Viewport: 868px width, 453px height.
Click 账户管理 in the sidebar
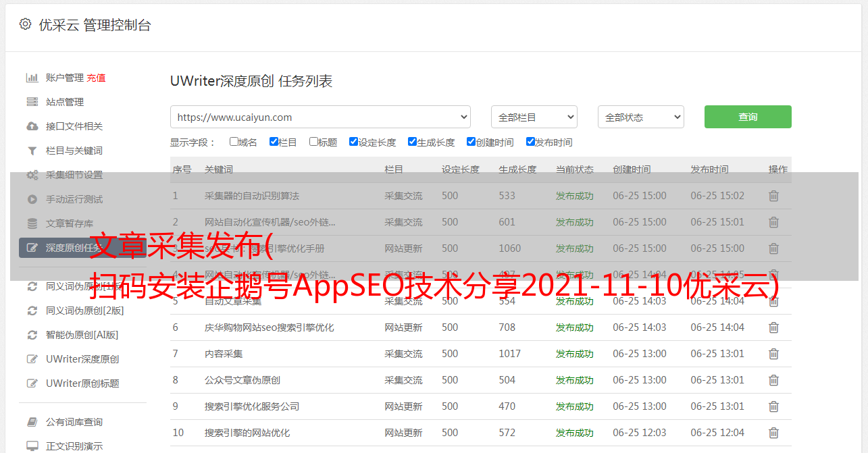click(x=65, y=78)
